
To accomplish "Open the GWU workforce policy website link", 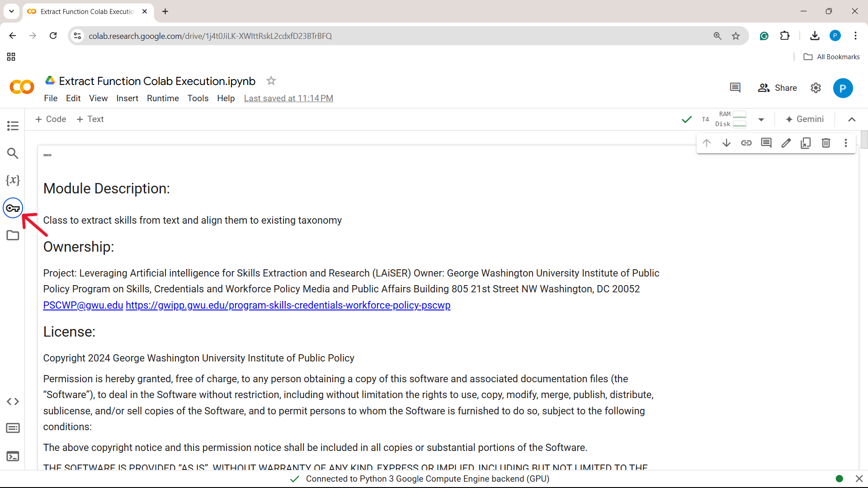I will pos(288,305).
